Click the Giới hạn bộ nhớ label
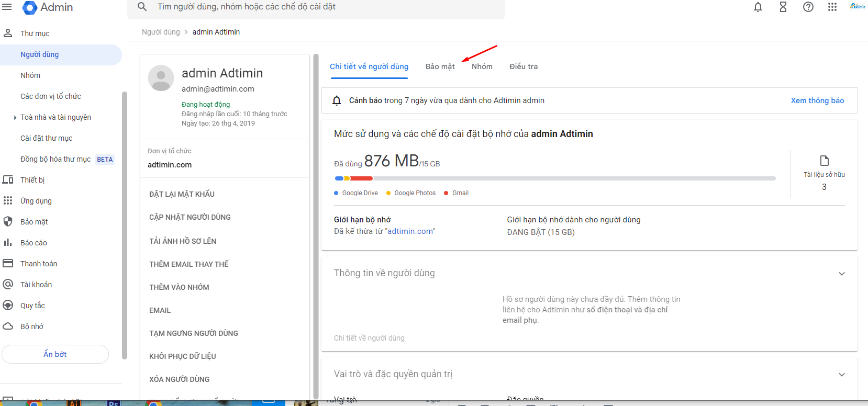The width and height of the screenshot is (868, 406). 362,220
